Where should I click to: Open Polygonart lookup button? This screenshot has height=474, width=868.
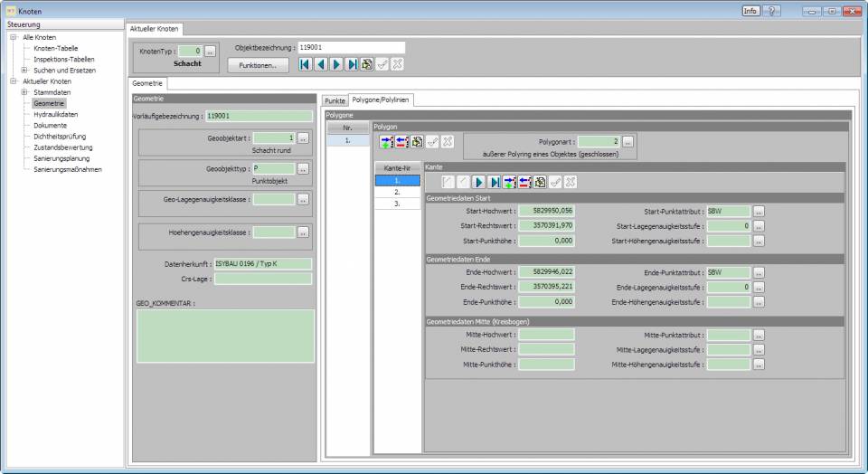tap(627, 142)
